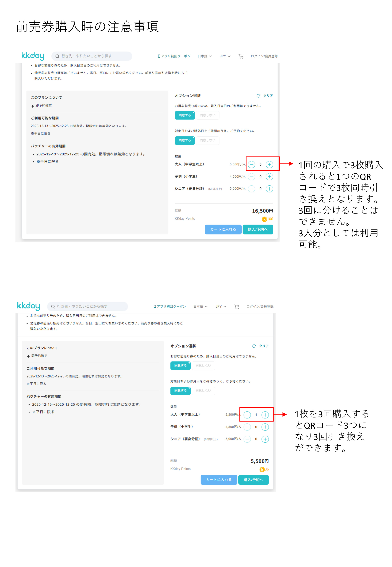This screenshot has width=392, height=567.
Task: Open ログイン/会員登録 in bottom header
Action: click(x=260, y=307)
